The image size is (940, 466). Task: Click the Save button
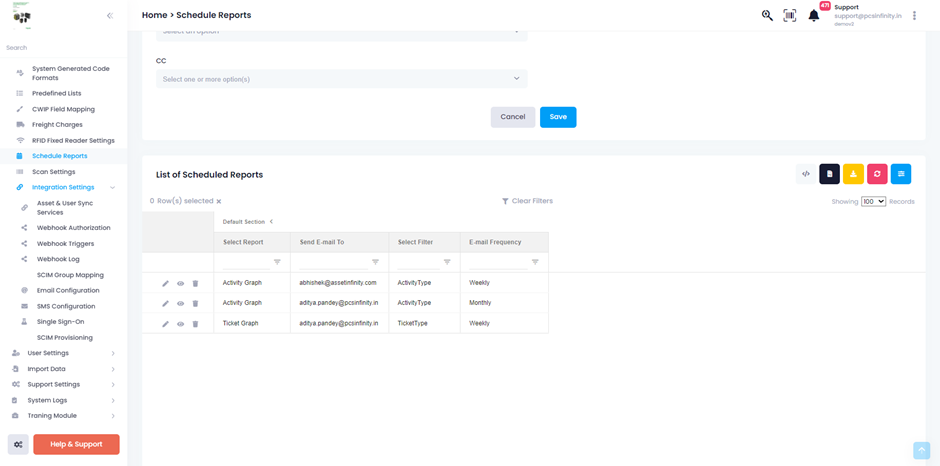pos(558,117)
